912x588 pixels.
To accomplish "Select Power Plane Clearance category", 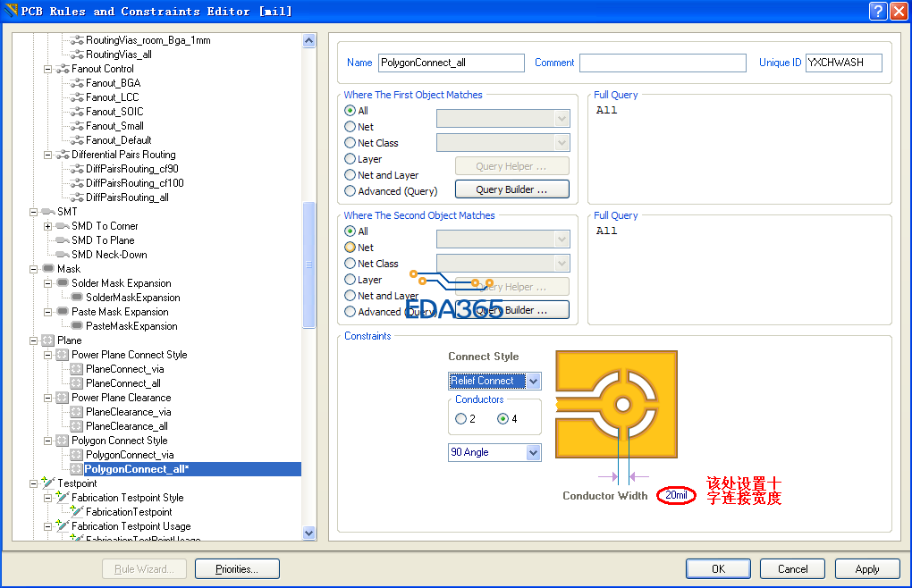I will point(121,398).
